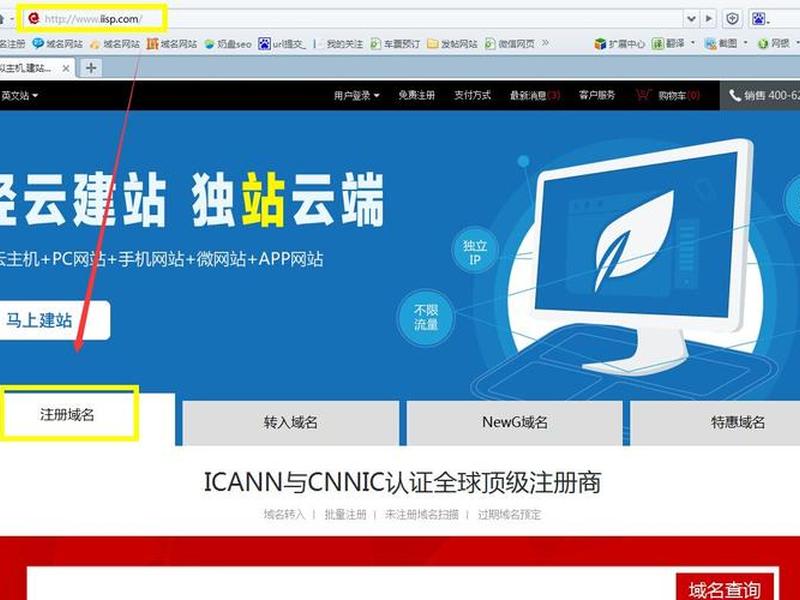This screenshot has width=800, height=600.
Task: Switch to the NewG域名 tab
Action: pyautogui.click(x=515, y=423)
